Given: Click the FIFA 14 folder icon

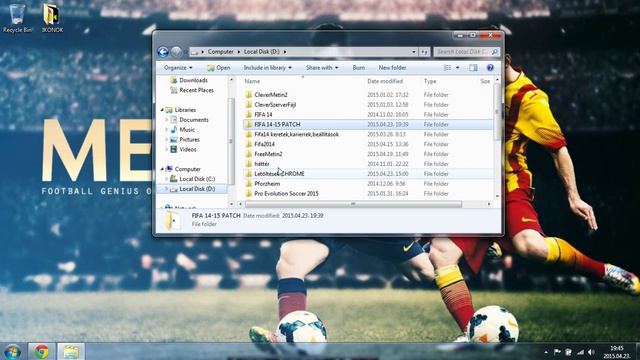Looking at the screenshot, I should [249, 115].
